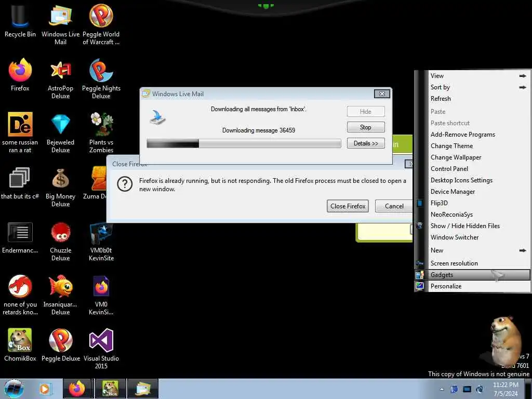Image resolution: width=532 pixels, height=399 pixels.
Task: Switch to Windows Live Mail taskbar button
Action: (143, 389)
